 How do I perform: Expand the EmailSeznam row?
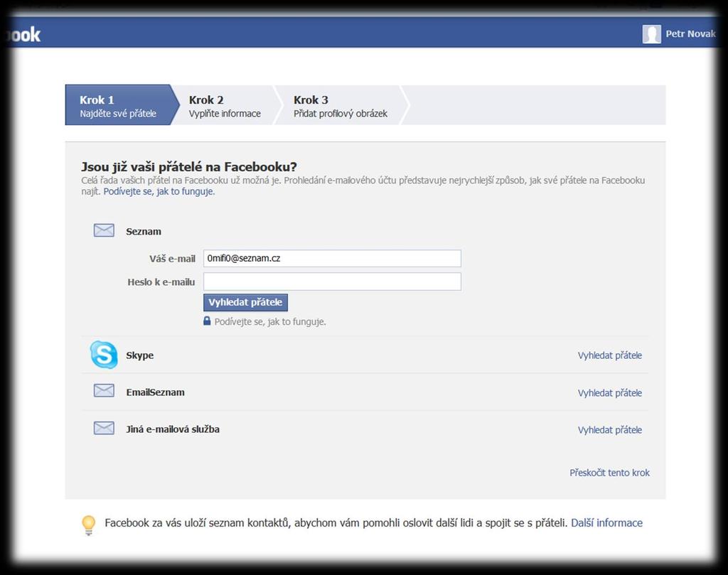coord(365,392)
